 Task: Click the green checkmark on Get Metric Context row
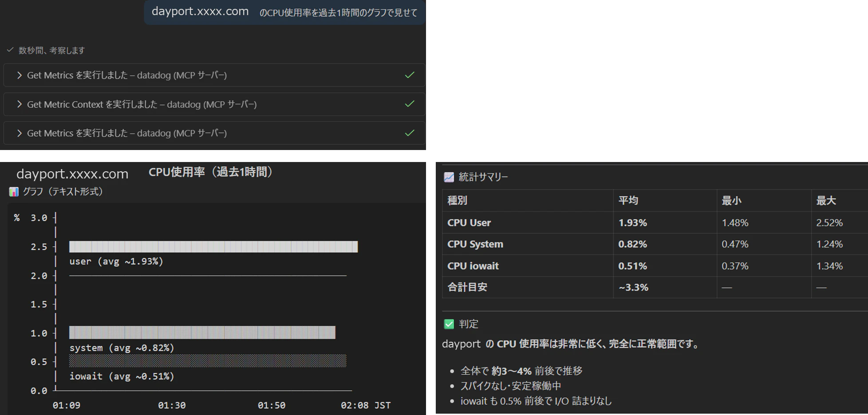[410, 104]
